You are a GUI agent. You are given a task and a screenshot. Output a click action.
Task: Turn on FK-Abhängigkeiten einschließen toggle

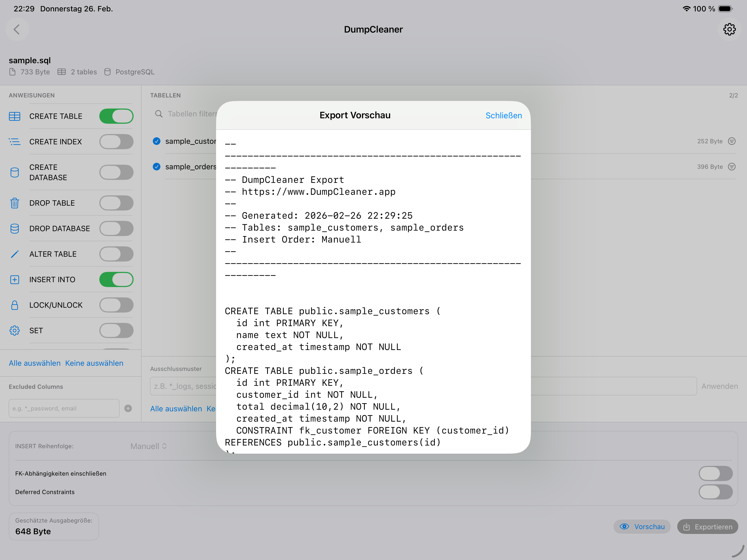[715, 474]
